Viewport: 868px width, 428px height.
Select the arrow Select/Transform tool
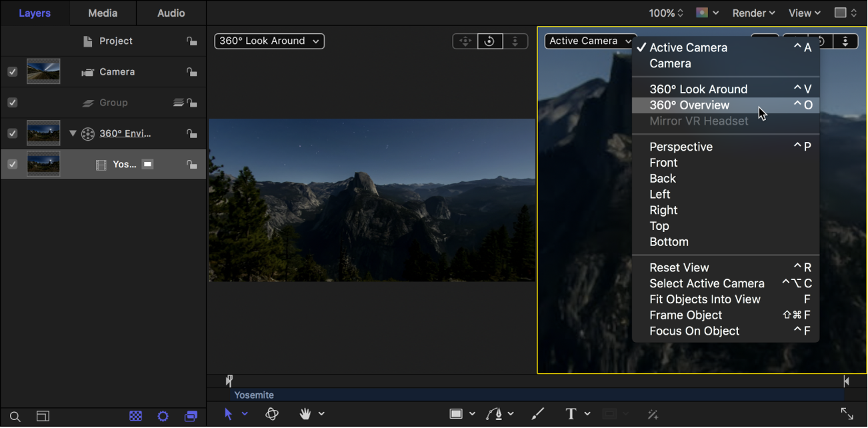[229, 414]
